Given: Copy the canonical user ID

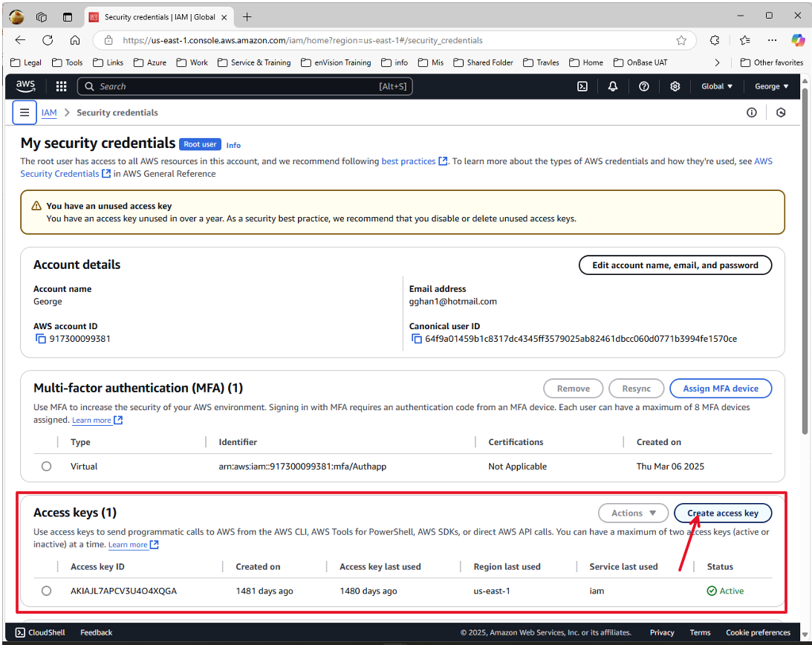Looking at the screenshot, I should [416, 339].
